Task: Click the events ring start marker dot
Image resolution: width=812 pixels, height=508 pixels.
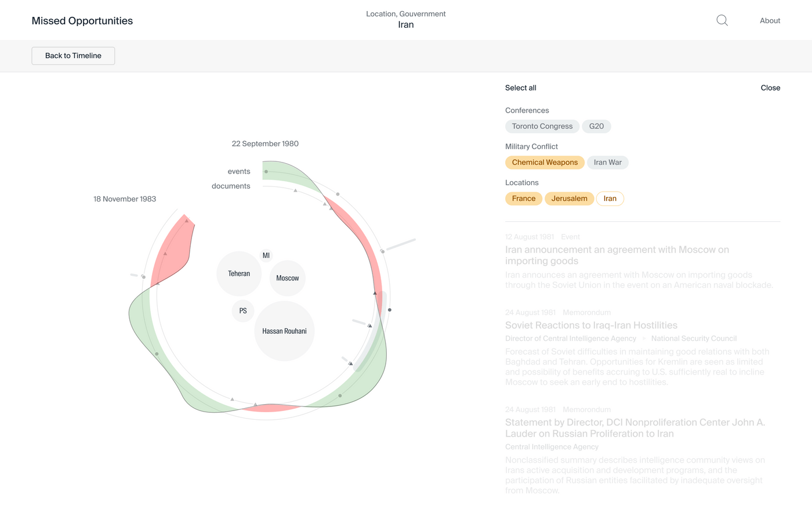Action: [266, 172]
